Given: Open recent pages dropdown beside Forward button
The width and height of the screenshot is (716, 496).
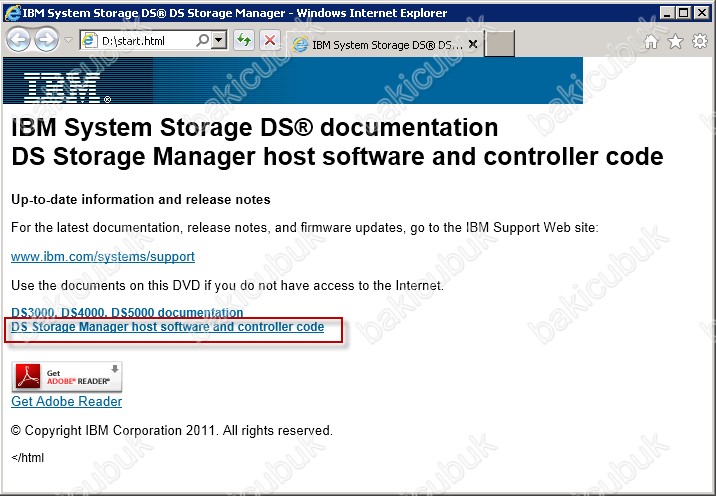Looking at the screenshot, I should [68, 40].
